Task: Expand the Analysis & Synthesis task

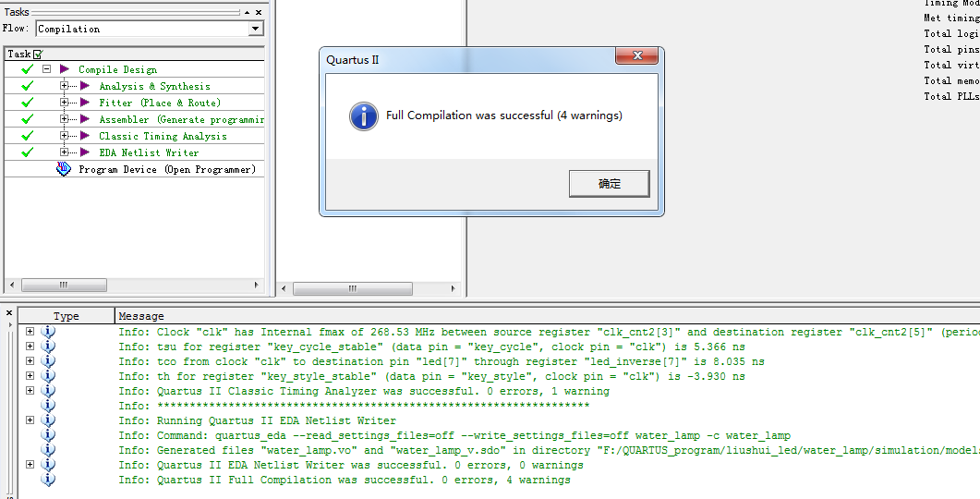Action: [x=65, y=86]
